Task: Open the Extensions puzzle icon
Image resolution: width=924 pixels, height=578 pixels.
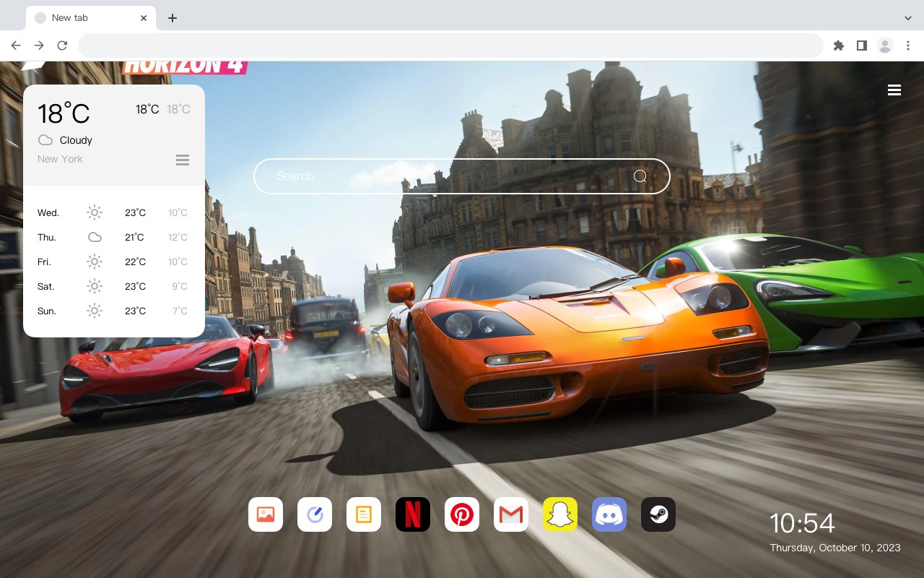Action: (x=838, y=46)
